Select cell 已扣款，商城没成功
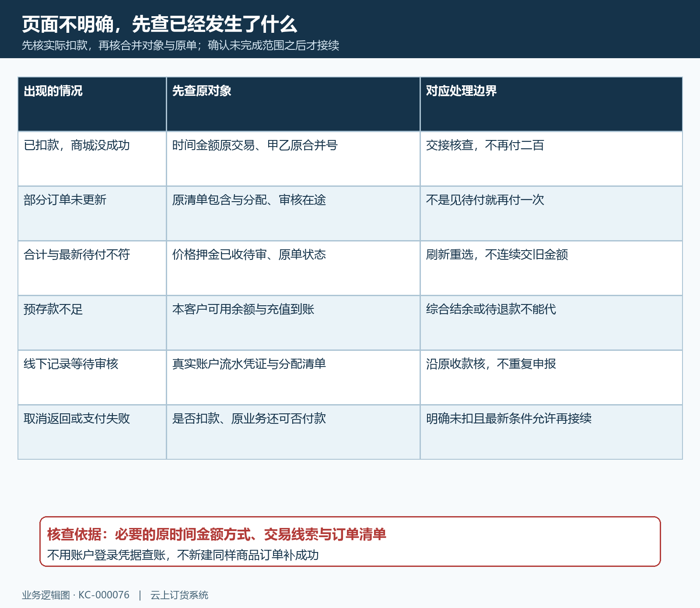This screenshot has width=700, height=608. [92, 159]
